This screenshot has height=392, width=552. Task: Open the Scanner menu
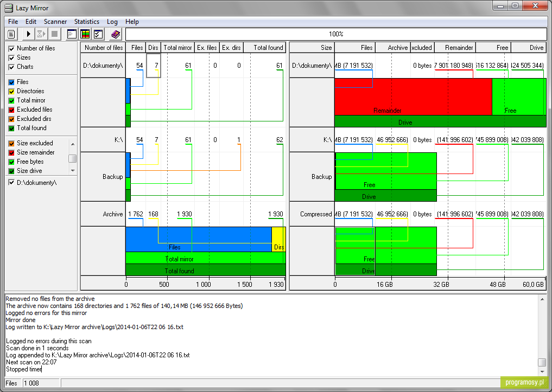55,22
